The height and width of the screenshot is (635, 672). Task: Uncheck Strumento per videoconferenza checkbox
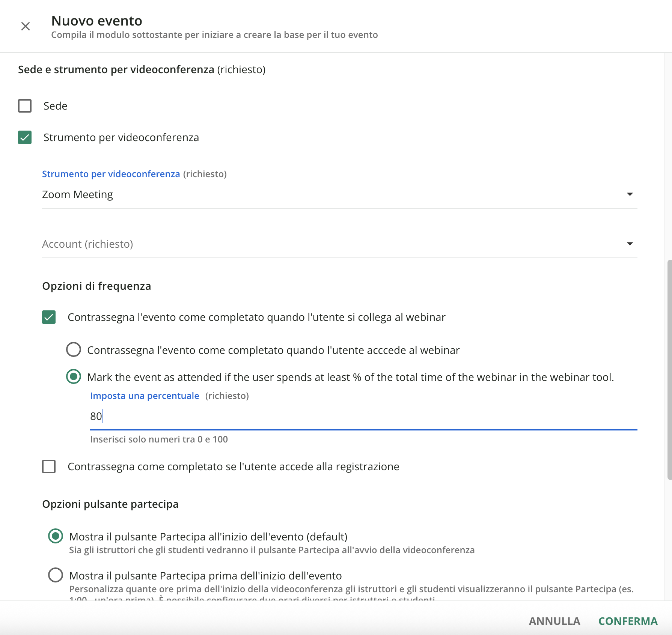(25, 137)
